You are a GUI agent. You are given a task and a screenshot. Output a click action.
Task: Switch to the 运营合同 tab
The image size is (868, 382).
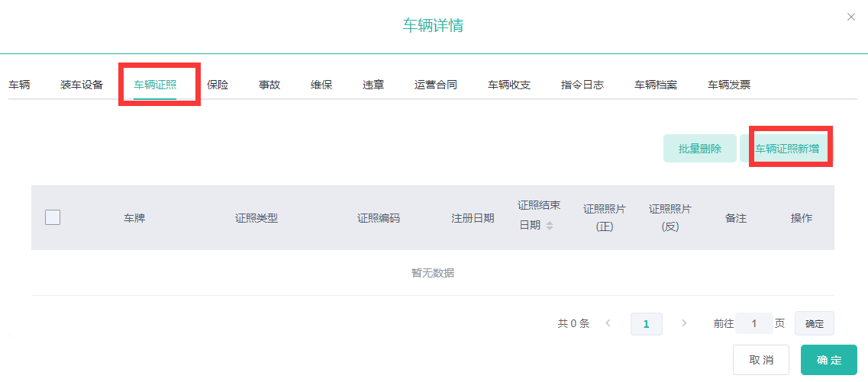[436, 85]
